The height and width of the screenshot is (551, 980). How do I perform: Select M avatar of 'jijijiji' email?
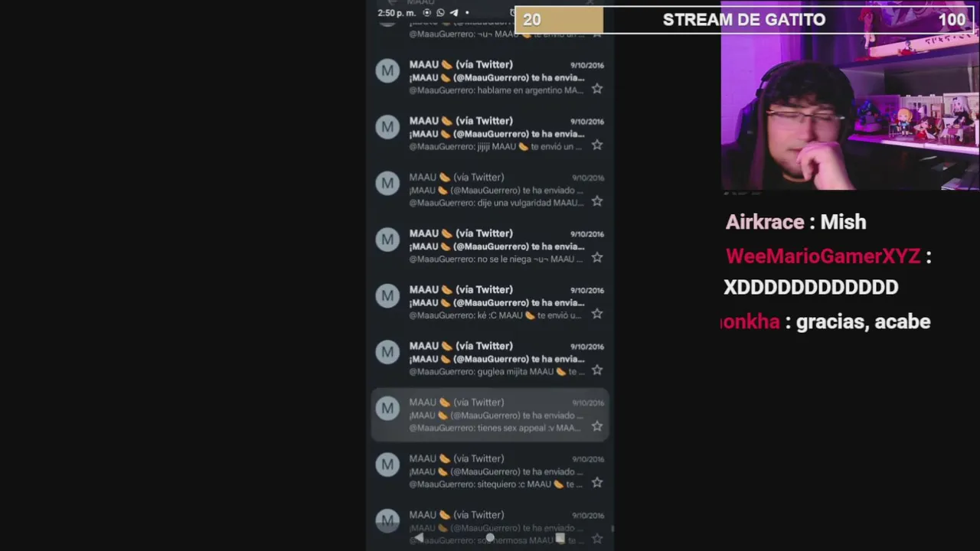387,128
